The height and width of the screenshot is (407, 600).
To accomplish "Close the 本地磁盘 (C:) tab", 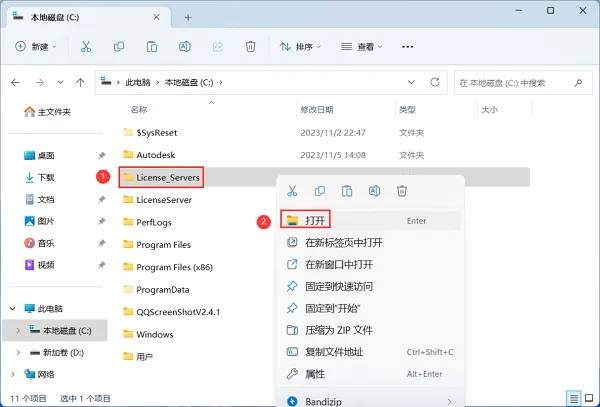I will point(156,17).
